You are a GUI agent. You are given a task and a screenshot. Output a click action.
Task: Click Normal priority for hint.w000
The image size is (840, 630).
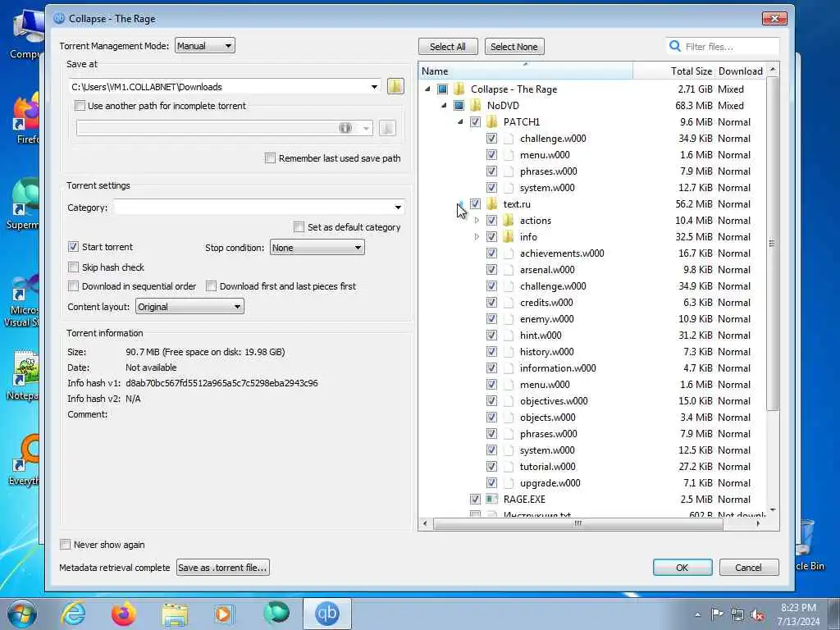[734, 335]
